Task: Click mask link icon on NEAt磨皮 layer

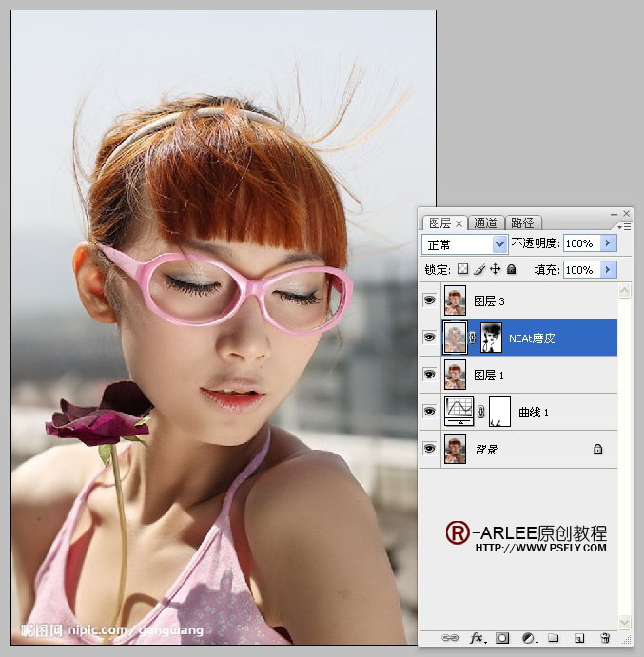Action: tap(473, 338)
